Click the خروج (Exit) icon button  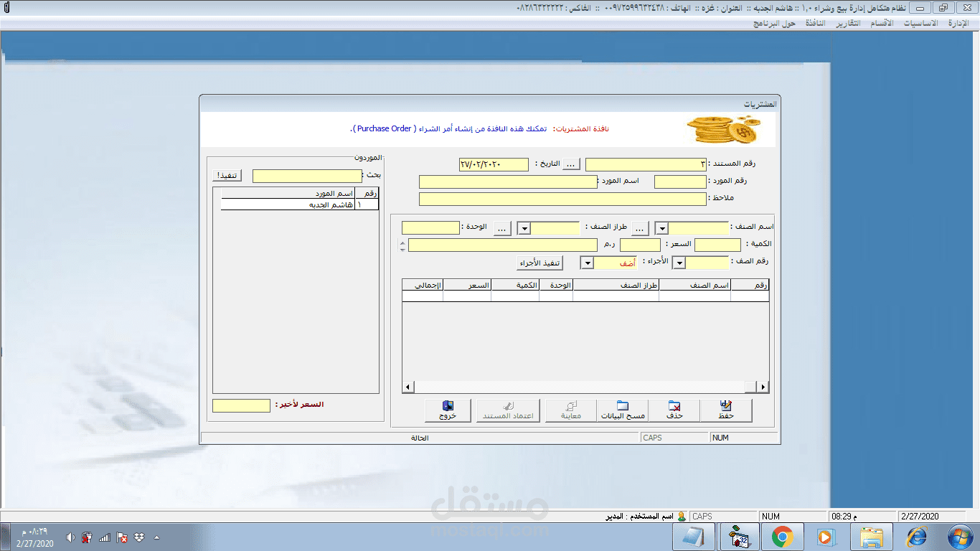click(448, 410)
